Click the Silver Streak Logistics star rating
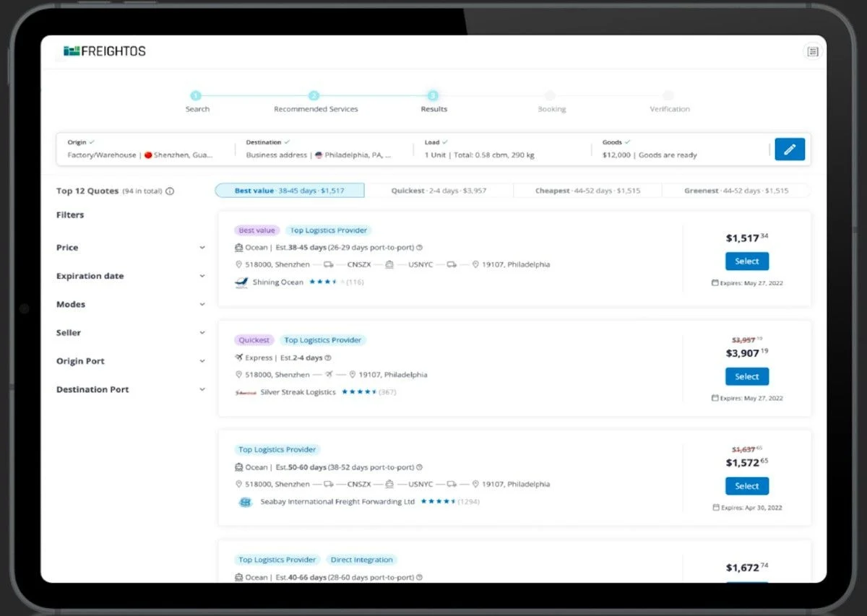 click(359, 392)
